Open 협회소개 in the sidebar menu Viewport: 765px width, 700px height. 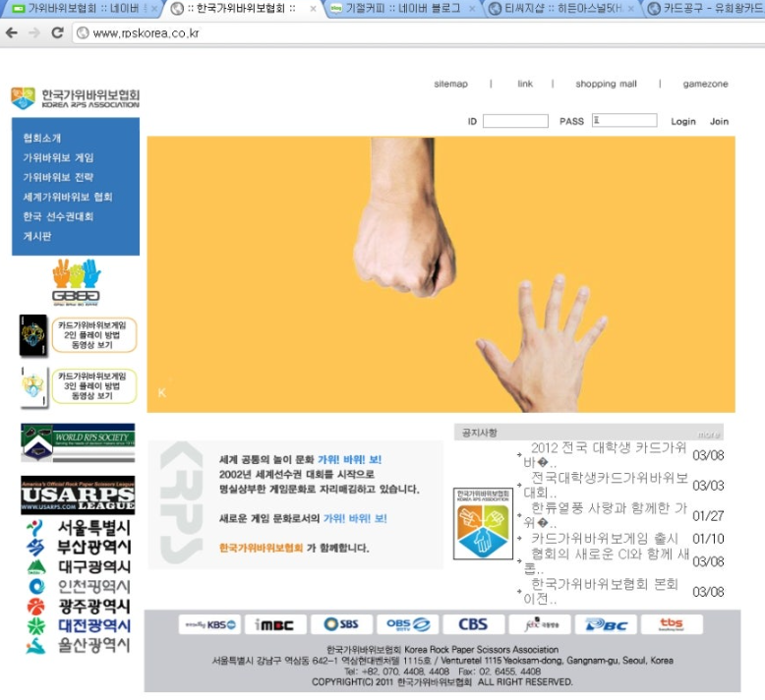point(42,138)
